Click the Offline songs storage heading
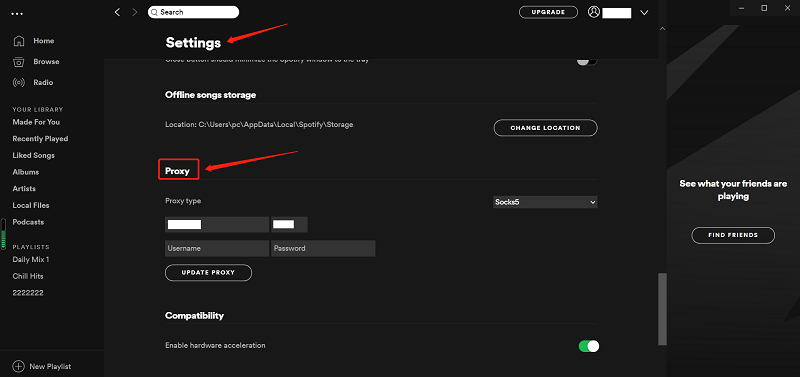The width and height of the screenshot is (800, 377). 211,95
